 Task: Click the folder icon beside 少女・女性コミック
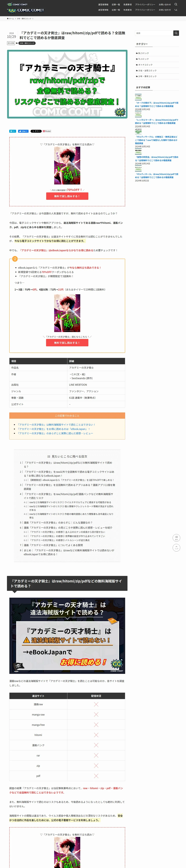click(137, 70)
